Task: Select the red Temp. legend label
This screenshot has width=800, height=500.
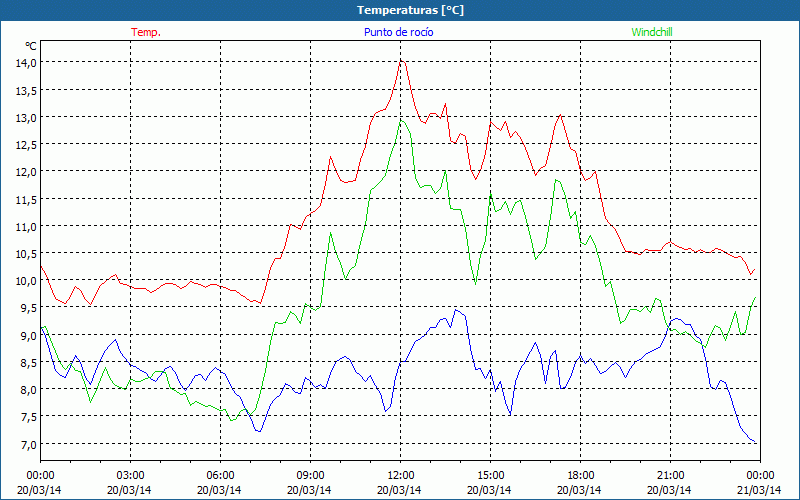Action: (146, 32)
